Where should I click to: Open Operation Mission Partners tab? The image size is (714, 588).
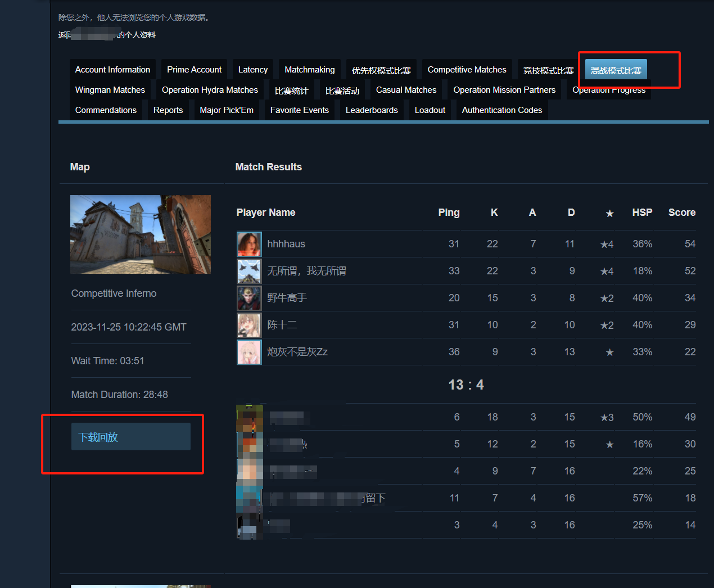[504, 90]
